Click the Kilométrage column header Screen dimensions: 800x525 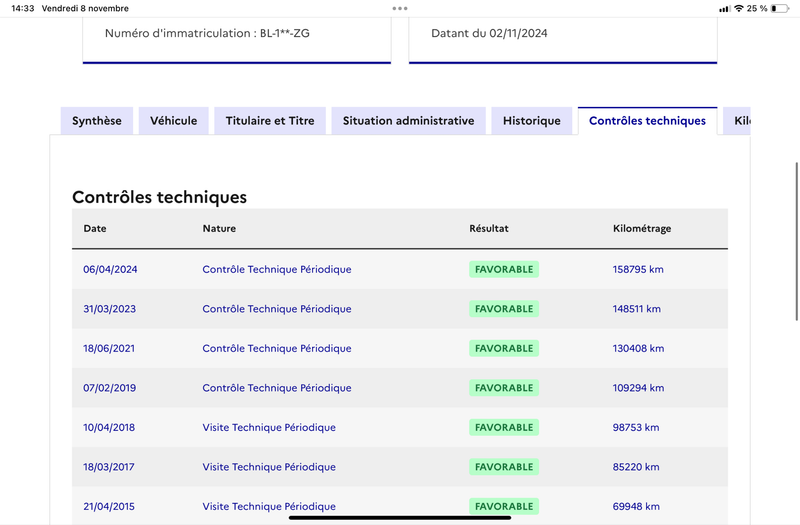coord(642,229)
